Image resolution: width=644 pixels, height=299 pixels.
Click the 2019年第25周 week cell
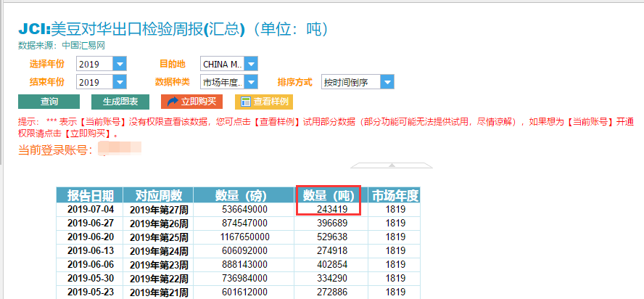pyautogui.click(x=158, y=237)
